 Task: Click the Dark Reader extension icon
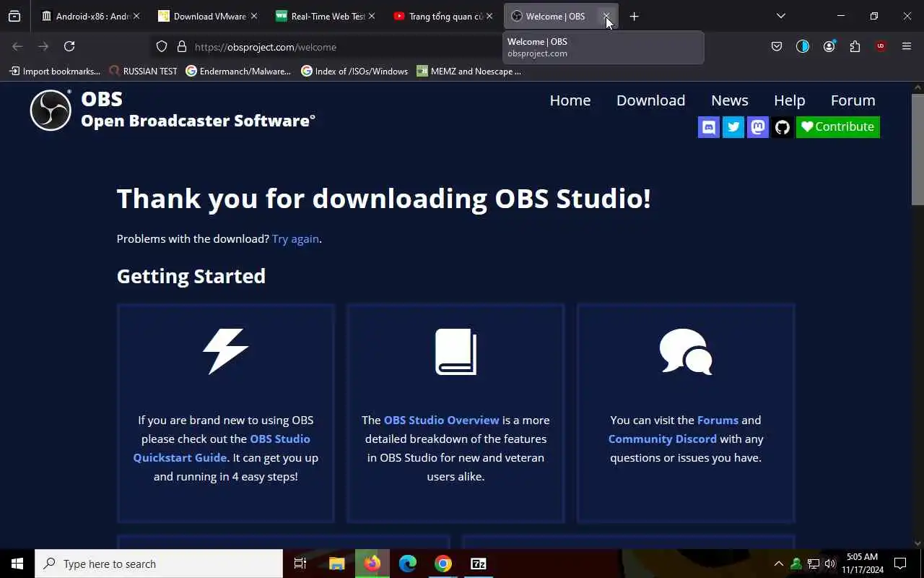(x=803, y=46)
